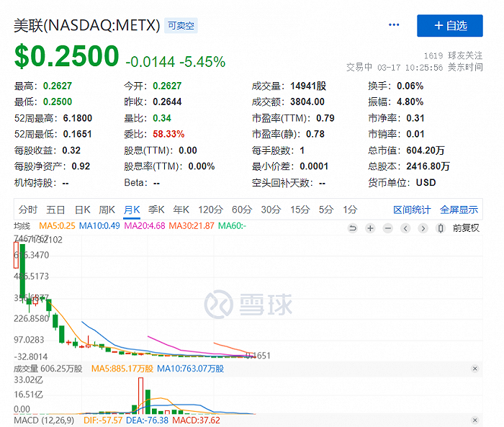Select the 日K chart tab
Image resolution: width=504 pixels, height=427 pixels.
[83, 210]
